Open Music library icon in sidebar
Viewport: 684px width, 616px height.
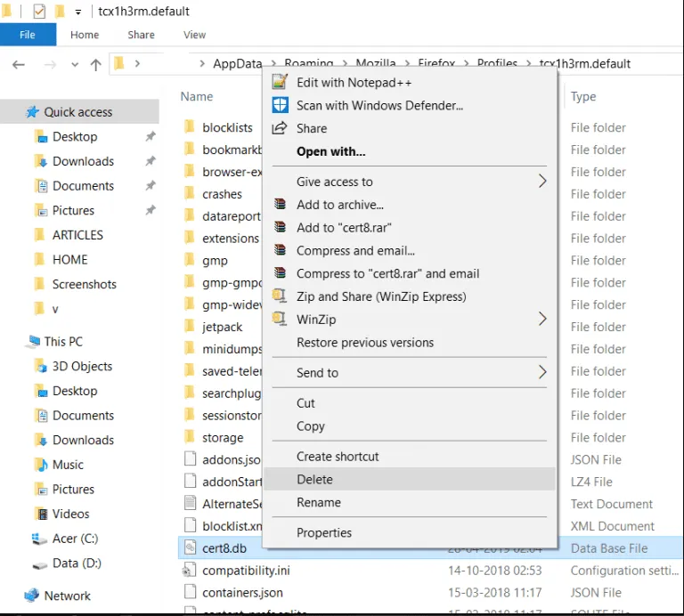(42, 465)
